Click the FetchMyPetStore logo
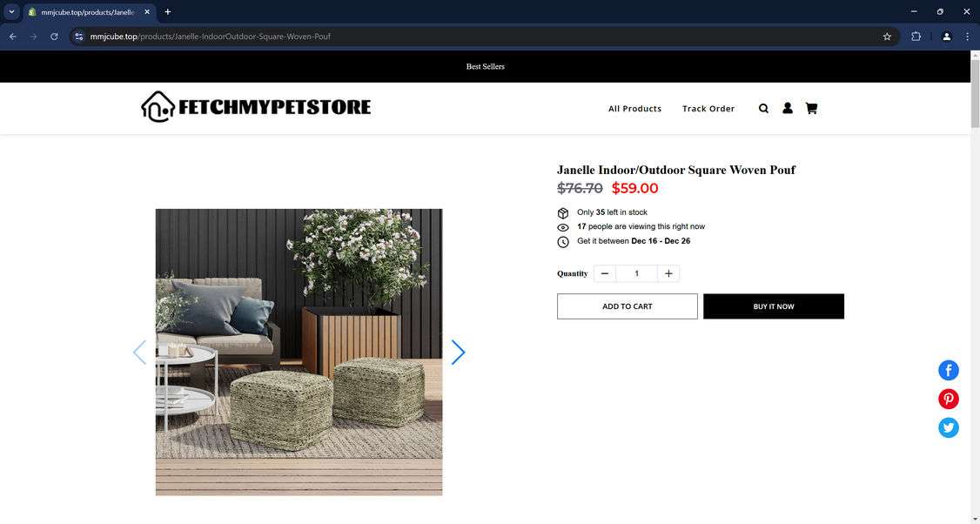This screenshot has width=980, height=524. tap(256, 107)
